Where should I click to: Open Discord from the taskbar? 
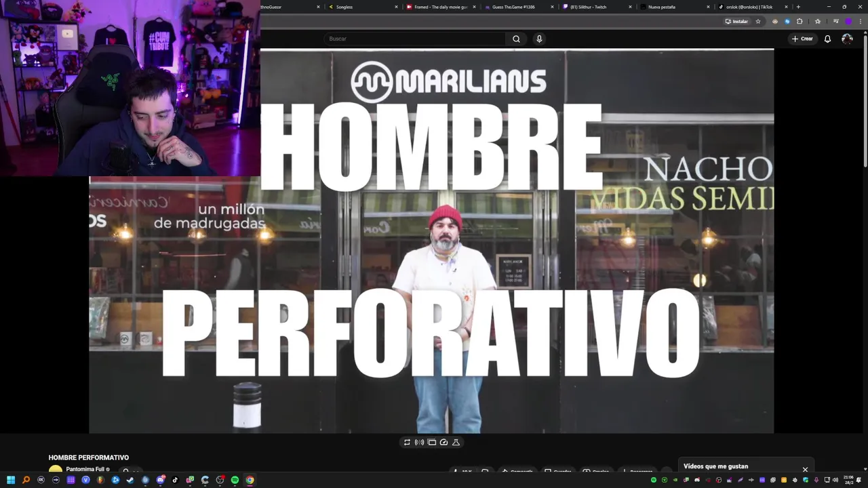(x=160, y=480)
